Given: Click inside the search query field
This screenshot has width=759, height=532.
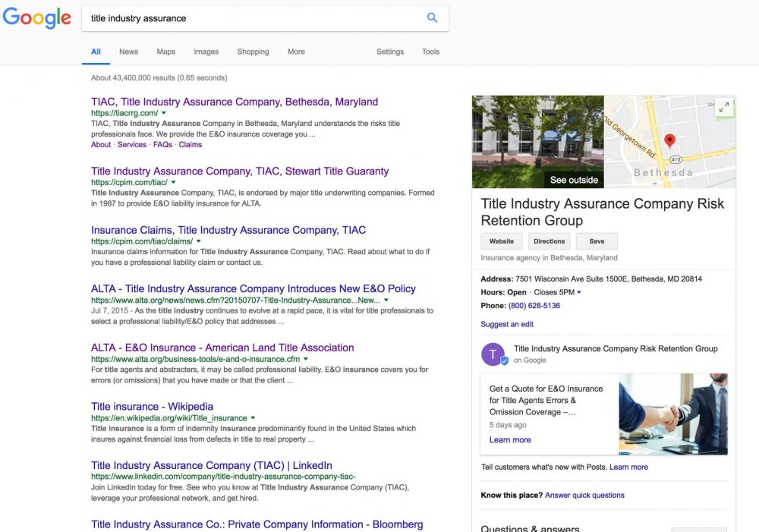Looking at the screenshot, I should pos(228,17).
